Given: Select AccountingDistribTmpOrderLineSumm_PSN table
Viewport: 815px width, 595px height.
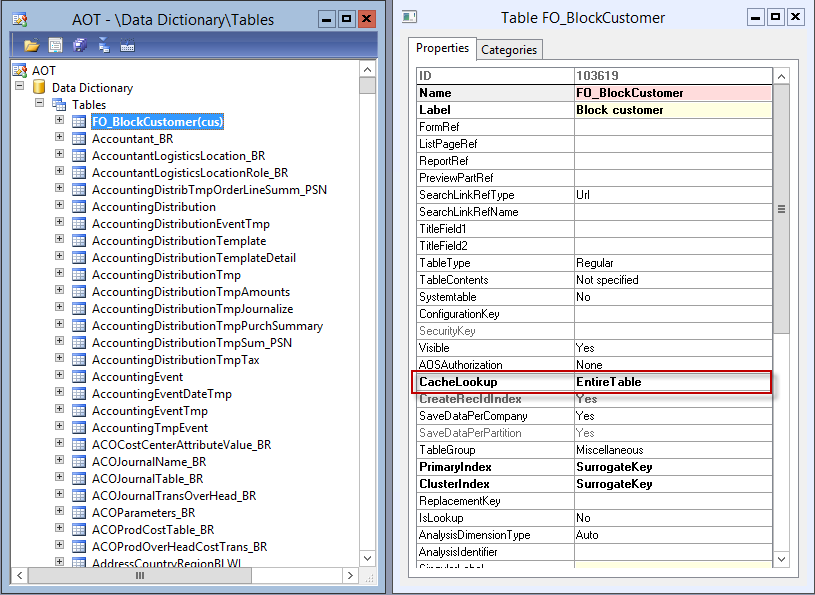Looking at the screenshot, I should (209, 190).
